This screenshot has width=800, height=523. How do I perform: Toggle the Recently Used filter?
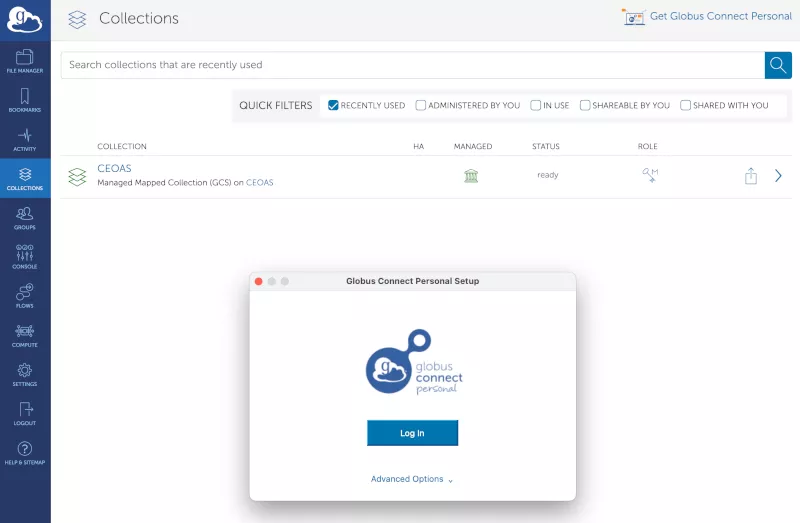333,105
